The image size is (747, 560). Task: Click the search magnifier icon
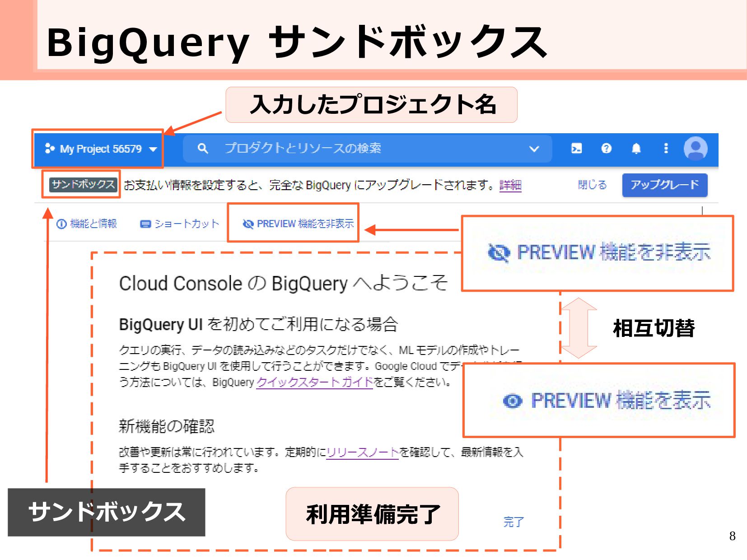coord(203,149)
